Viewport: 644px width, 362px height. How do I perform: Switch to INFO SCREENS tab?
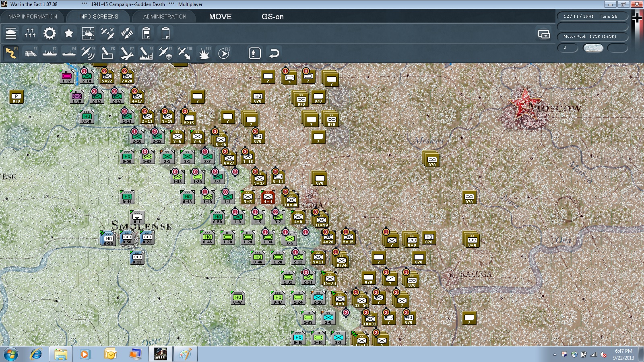tap(99, 16)
